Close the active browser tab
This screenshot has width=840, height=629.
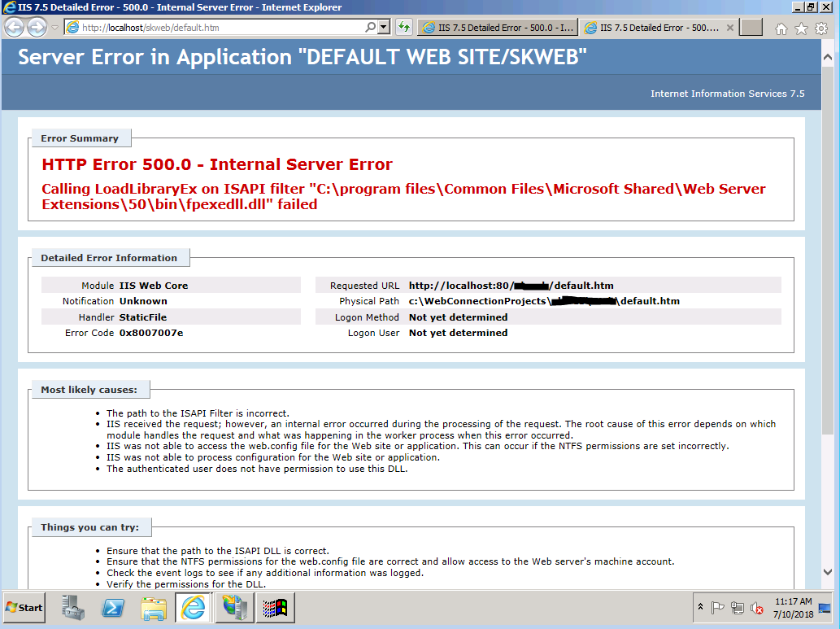729,28
